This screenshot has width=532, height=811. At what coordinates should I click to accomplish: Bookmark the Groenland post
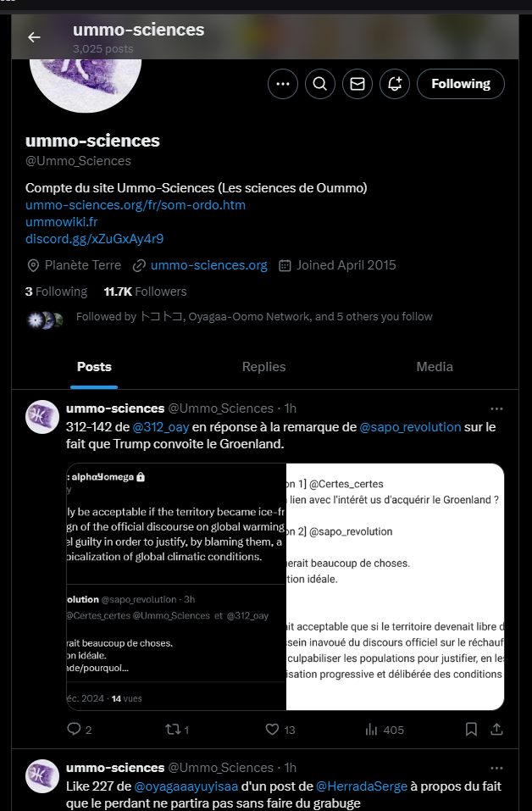(472, 729)
